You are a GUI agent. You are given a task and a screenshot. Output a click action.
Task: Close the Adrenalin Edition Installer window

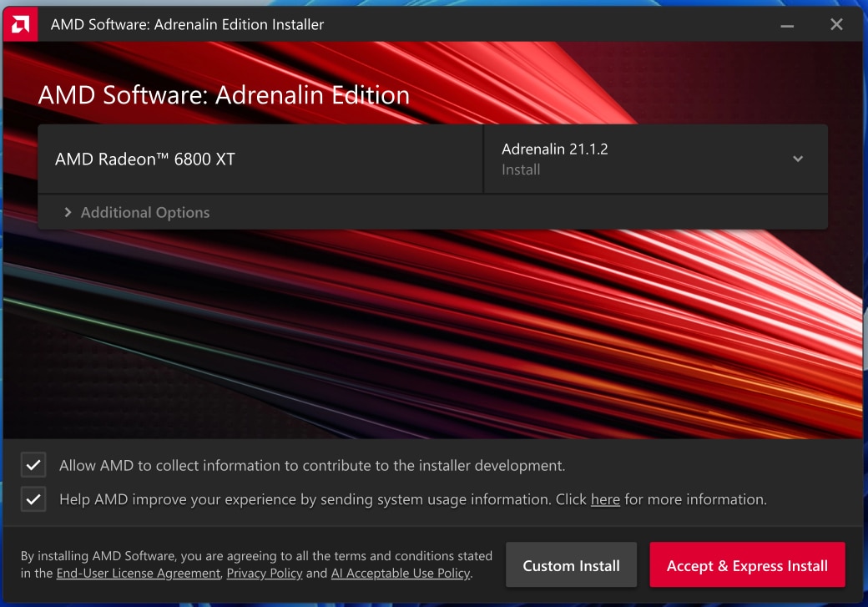click(836, 25)
